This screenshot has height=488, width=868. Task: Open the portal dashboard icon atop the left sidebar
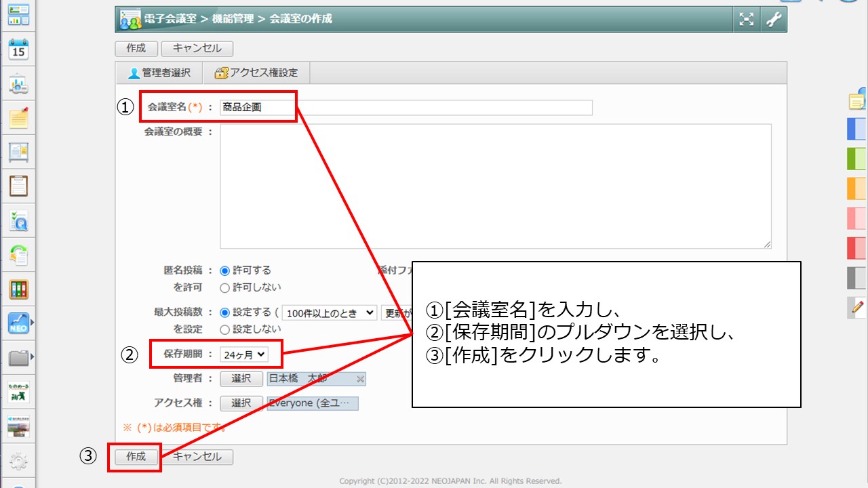coord(18,14)
